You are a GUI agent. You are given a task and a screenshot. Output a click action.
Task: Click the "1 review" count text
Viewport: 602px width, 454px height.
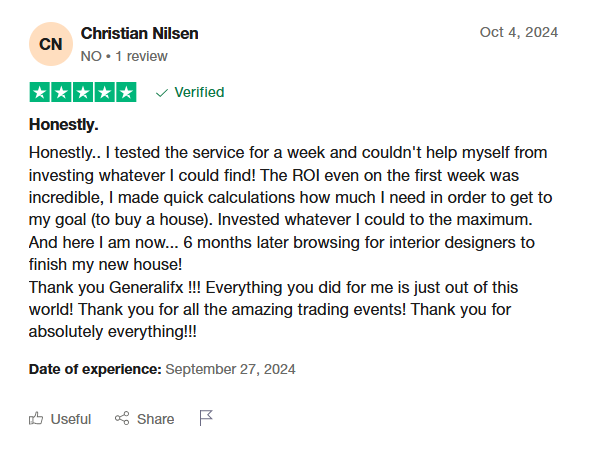pyautogui.click(x=142, y=56)
